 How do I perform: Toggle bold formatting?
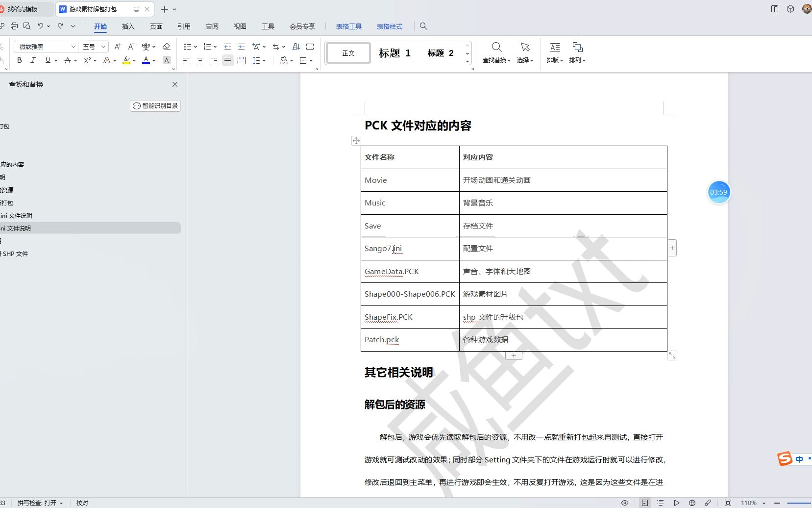(20, 60)
